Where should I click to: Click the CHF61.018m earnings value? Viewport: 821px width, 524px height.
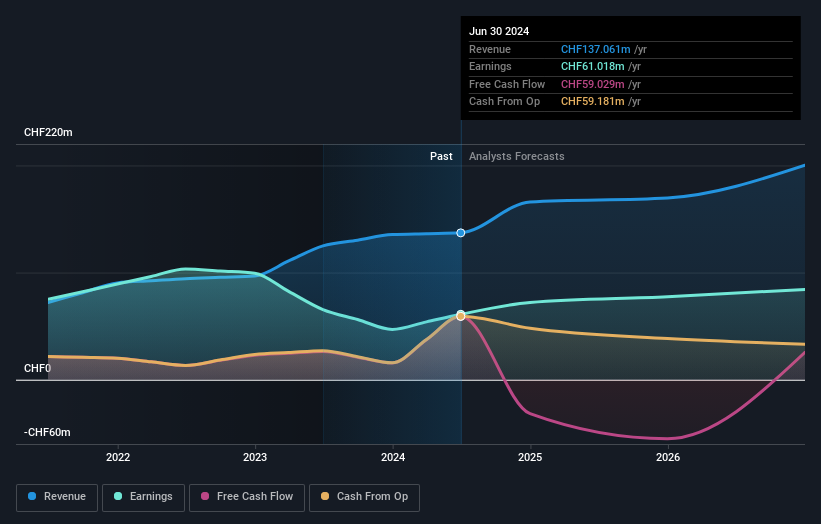click(x=592, y=66)
